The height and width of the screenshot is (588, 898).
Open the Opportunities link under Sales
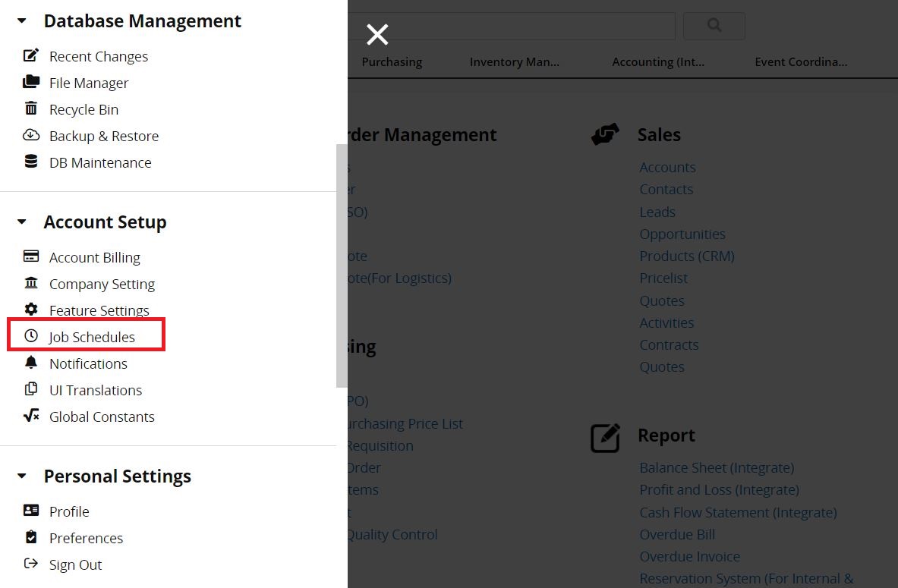coord(682,234)
